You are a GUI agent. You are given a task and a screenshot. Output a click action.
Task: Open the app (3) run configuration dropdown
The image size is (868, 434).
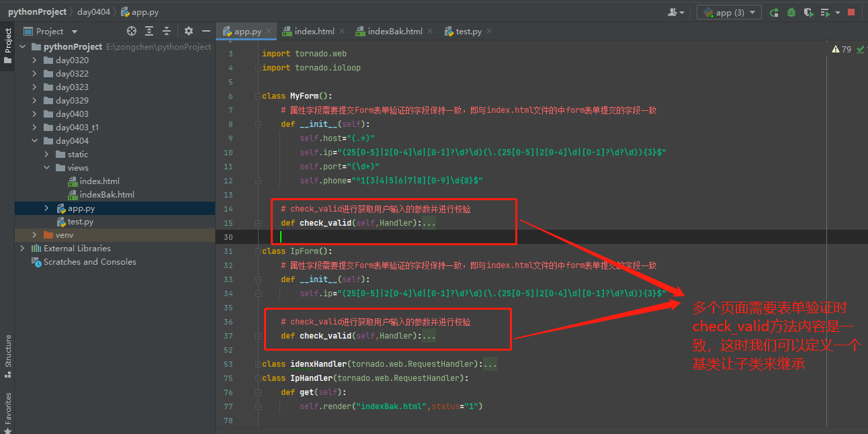[729, 12]
